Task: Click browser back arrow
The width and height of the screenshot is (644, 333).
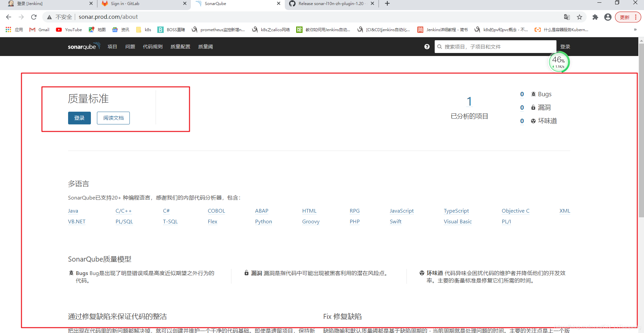Action: 9,17
